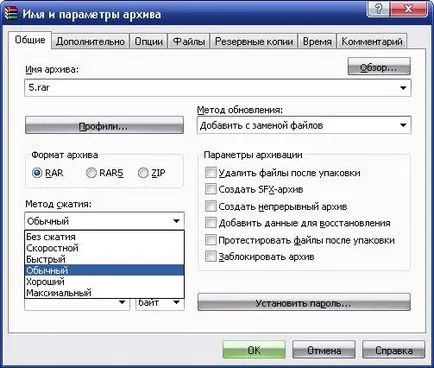434x368 pixels.
Task: Open the volume size dropdown arrow
Action: pos(122,302)
